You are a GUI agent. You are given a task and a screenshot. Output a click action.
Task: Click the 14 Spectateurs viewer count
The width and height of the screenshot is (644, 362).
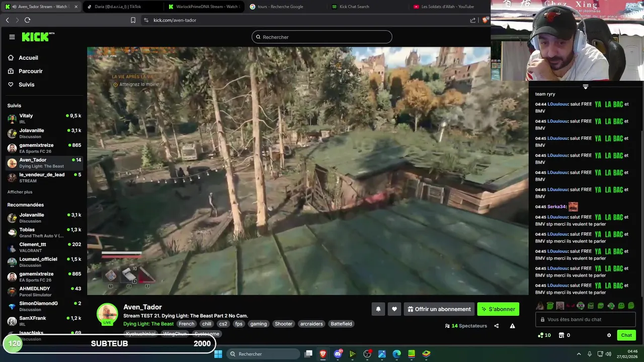(466, 326)
